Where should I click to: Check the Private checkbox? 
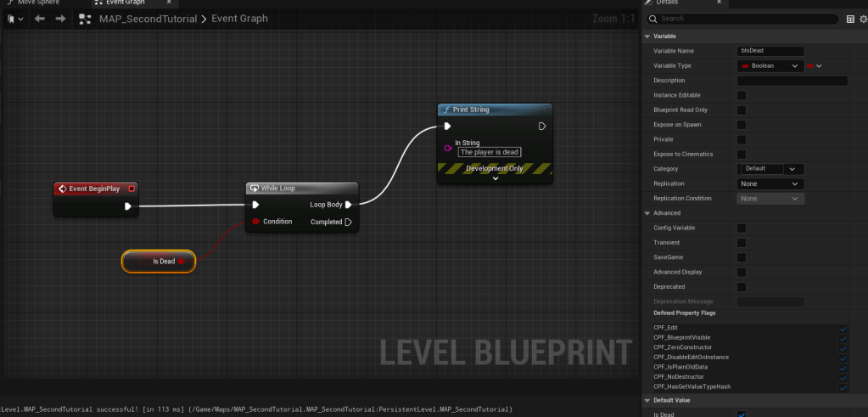[742, 139]
